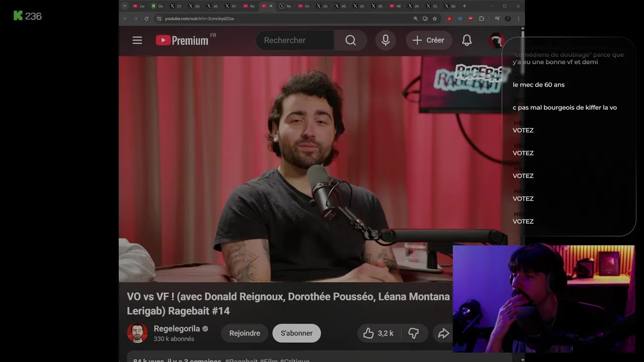The height and width of the screenshot is (362, 644).
Task: Click the Rechercher search field
Action: pos(295,40)
